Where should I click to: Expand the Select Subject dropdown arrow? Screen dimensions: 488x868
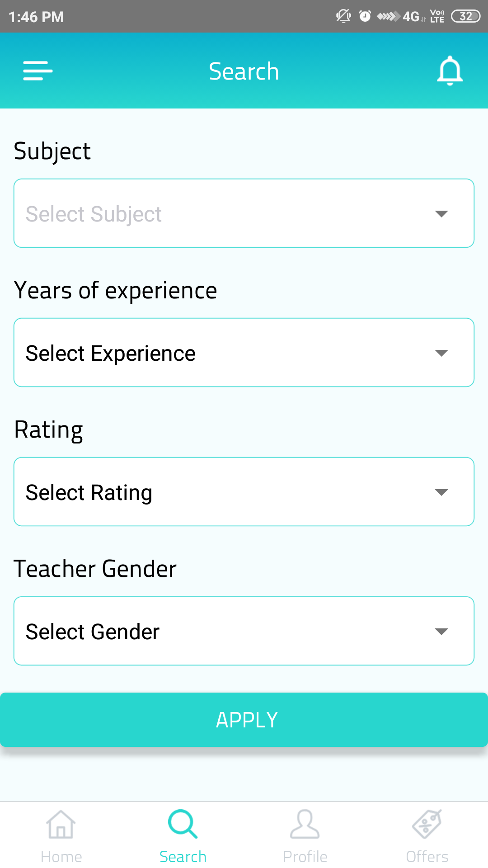tap(441, 213)
